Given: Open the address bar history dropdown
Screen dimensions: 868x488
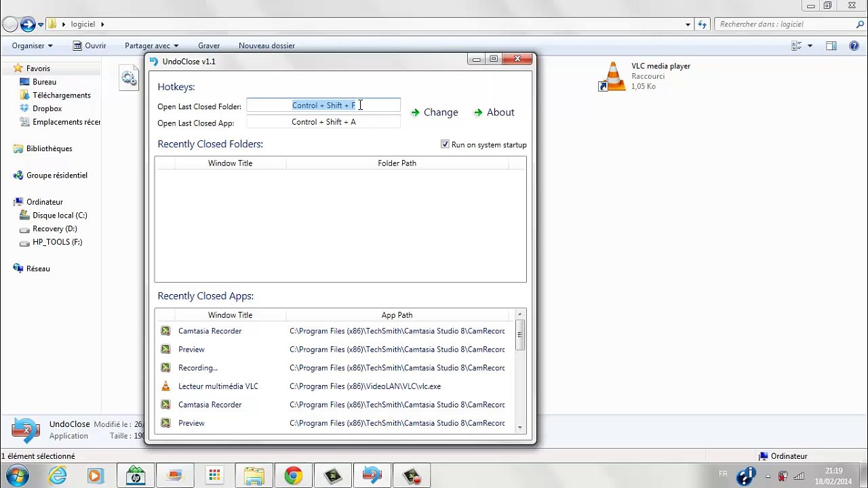Looking at the screenshot, I should pos(688,24).
